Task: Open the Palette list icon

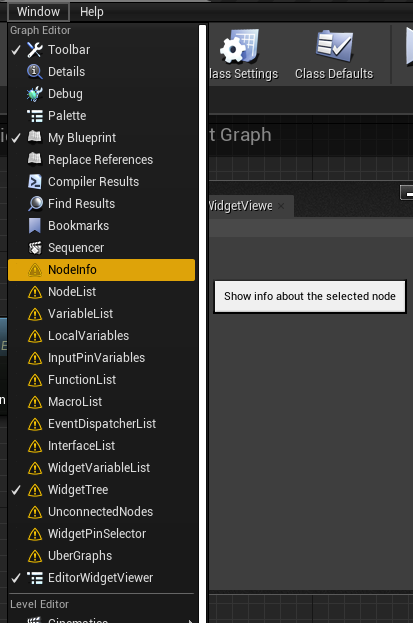Action: pos(35,116)
